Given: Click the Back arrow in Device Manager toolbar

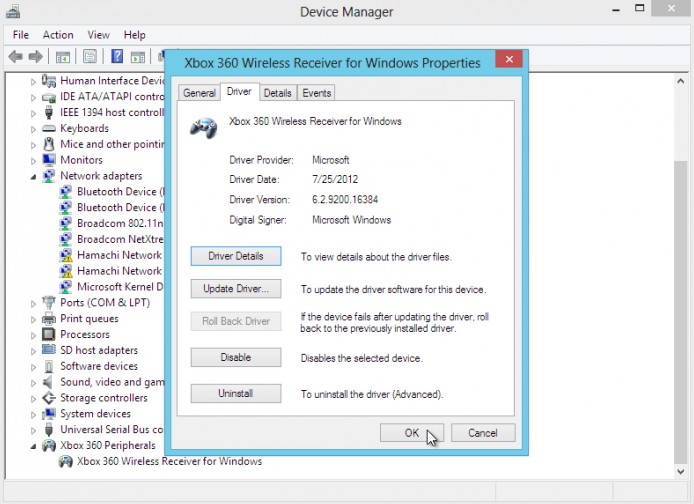Looking at the screenshot, I should tap(16, 57).
